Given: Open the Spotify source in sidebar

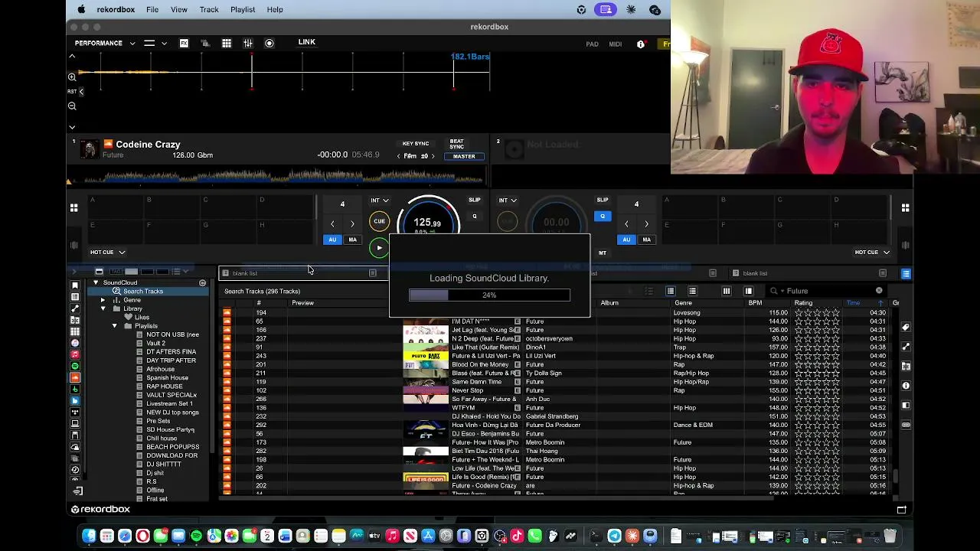Looking at the screenshot, I should [75, 366].
